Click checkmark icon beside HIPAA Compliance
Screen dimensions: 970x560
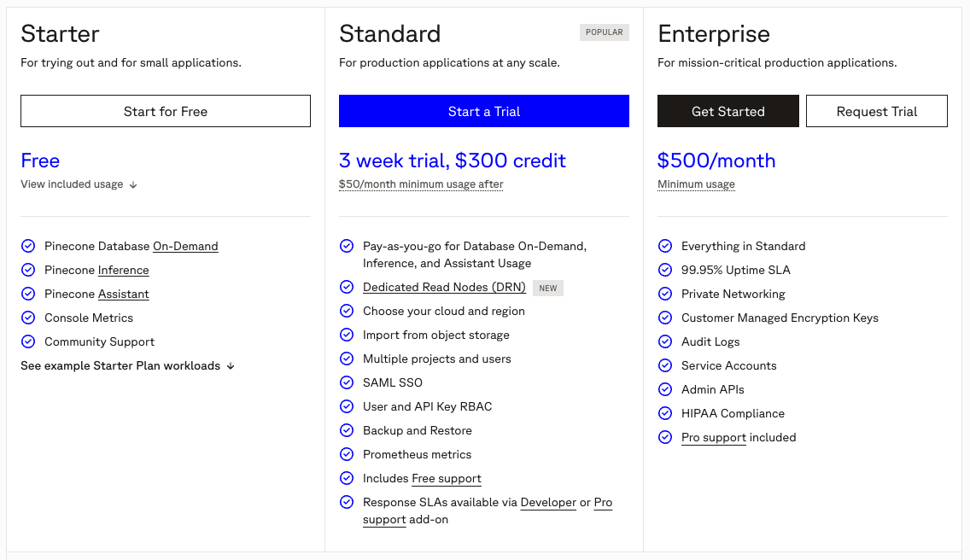click(665, 413)
